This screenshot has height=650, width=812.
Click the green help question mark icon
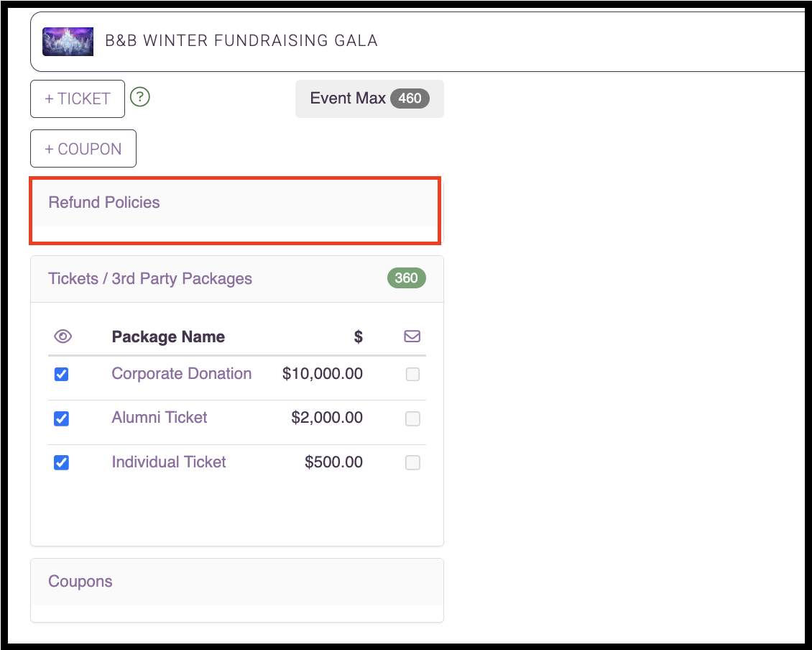[140, 97]
